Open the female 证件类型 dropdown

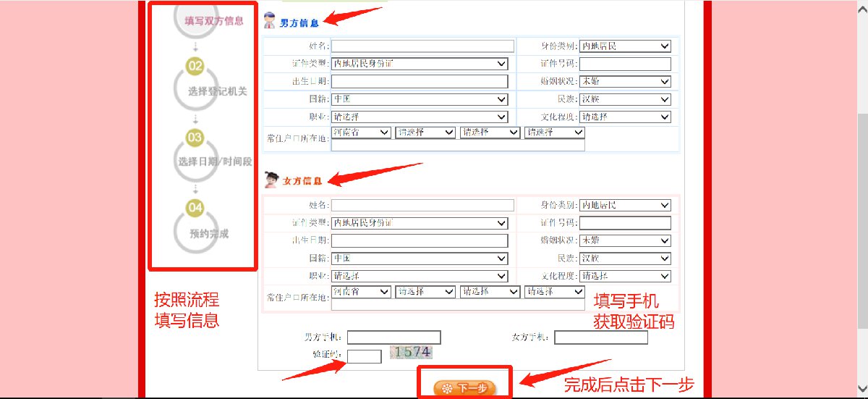coord(420,223)
